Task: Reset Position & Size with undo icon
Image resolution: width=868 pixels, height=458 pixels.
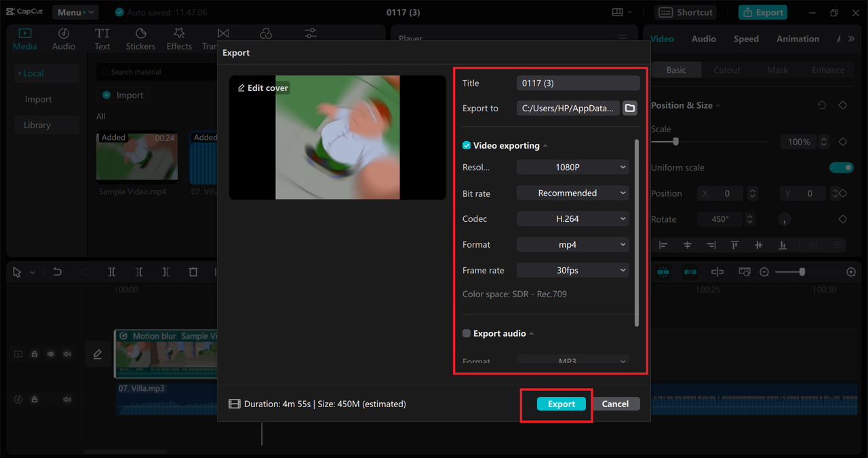Action: point(822,105)
